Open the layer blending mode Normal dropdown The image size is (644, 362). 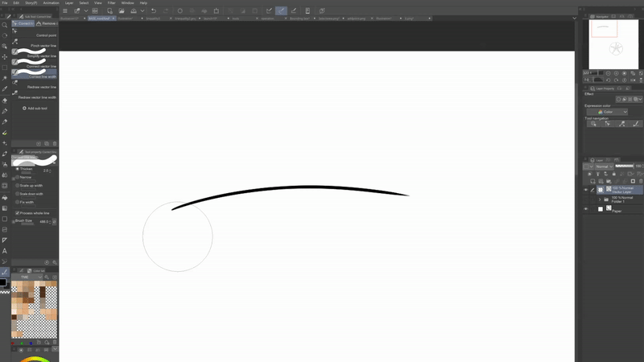604,167
